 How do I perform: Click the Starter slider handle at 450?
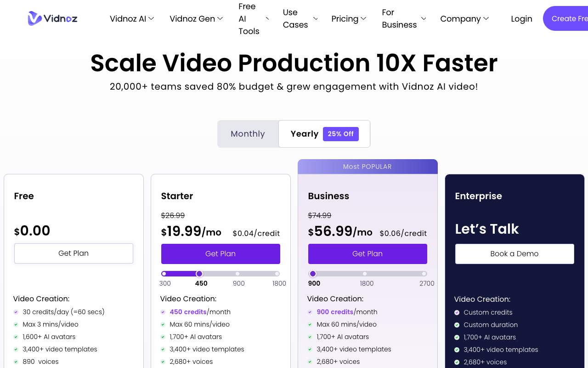(x=199, y=274)
